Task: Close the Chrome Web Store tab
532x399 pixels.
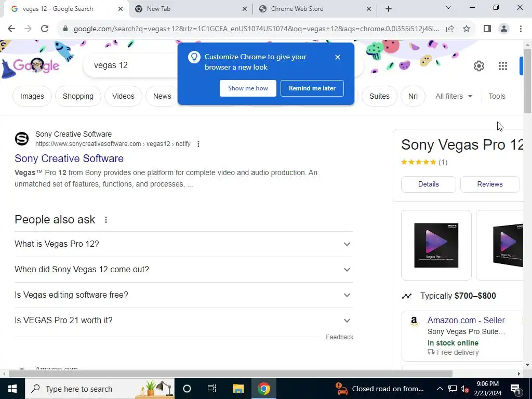Action: tap(369, 9)
